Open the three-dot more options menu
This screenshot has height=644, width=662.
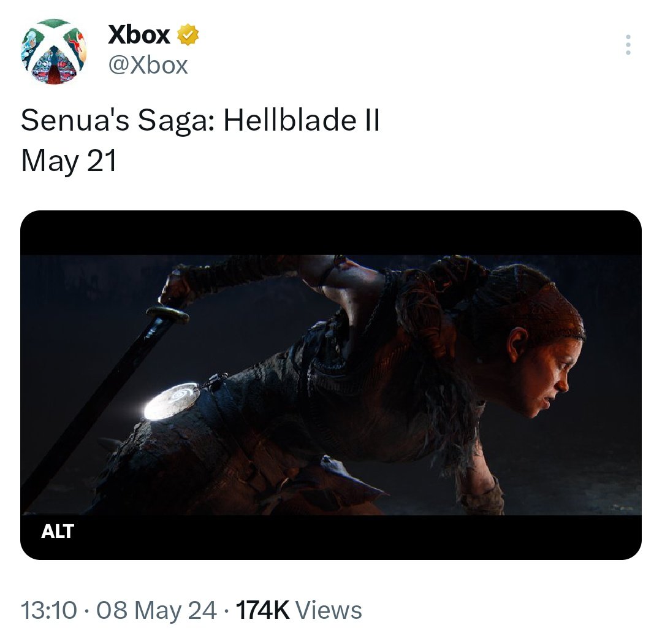click(627, 45)
